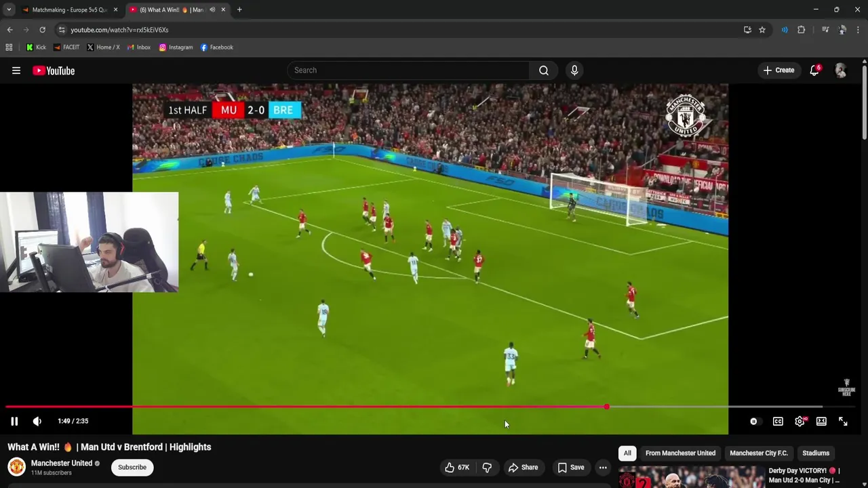Open Chrome three-dot menu

point(859,30)
